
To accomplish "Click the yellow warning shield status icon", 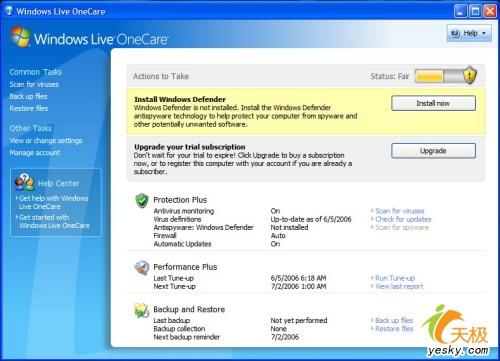I will [x=469, y=75].
